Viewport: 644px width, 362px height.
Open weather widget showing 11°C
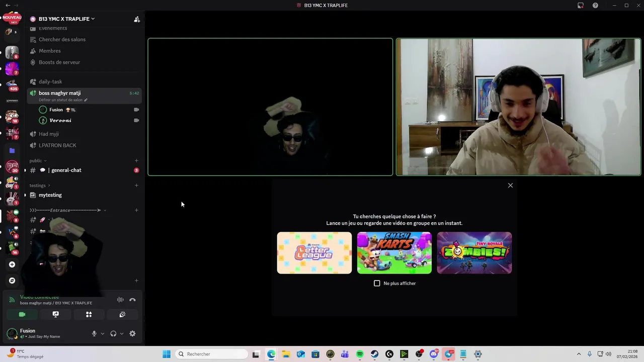pyautogui.click(x=26, y=354)
